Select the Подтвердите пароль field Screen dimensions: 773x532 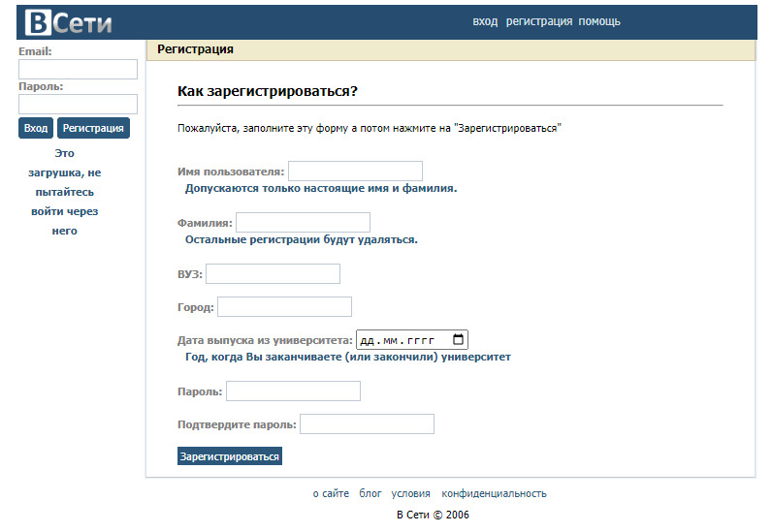367,424
